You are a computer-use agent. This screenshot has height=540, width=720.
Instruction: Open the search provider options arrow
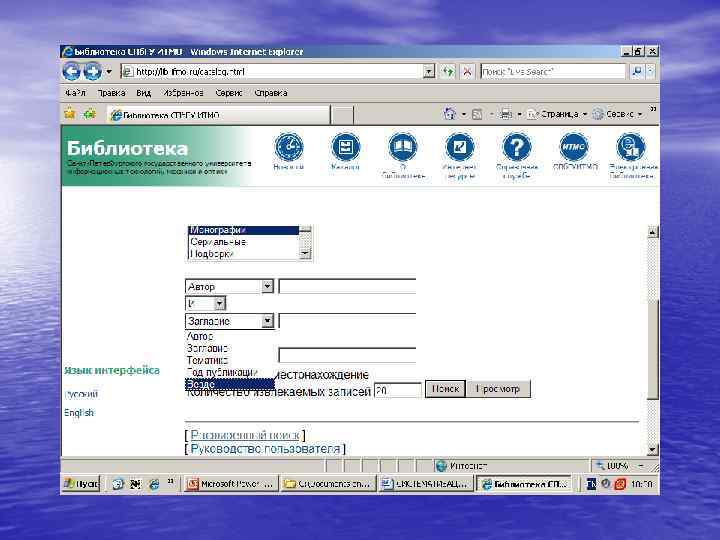click(x=651, y=72)
